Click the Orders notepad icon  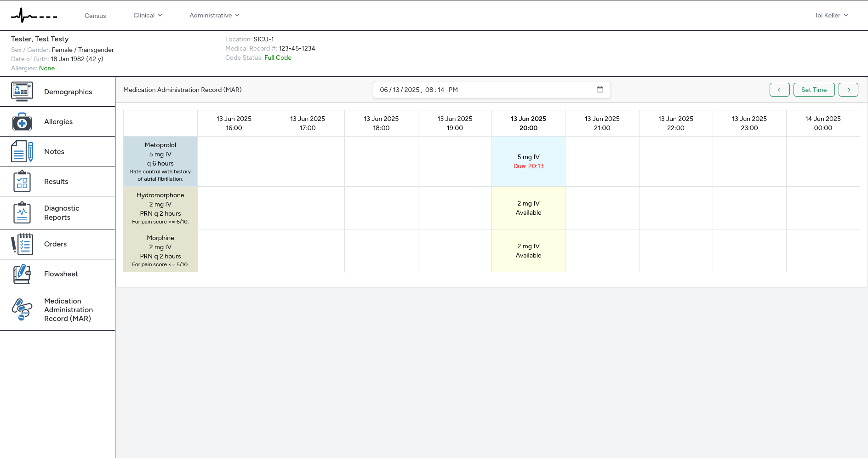pyautogui.click(x=22, y=244)
